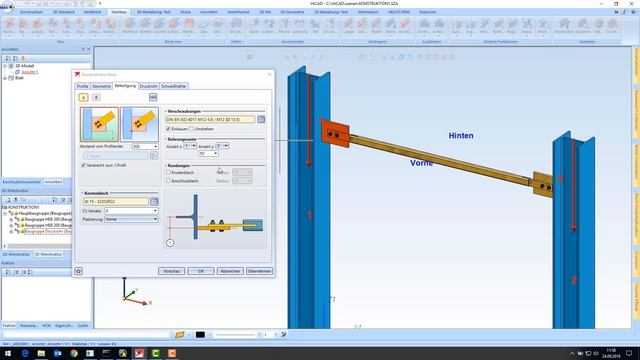Toggle the Umdrehen checkbox
Viewport: 640px width, 360px height.
point(191,129)
